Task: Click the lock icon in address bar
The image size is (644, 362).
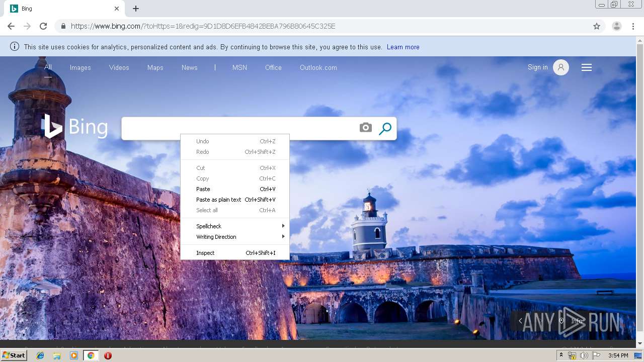Action: point(63,26)
